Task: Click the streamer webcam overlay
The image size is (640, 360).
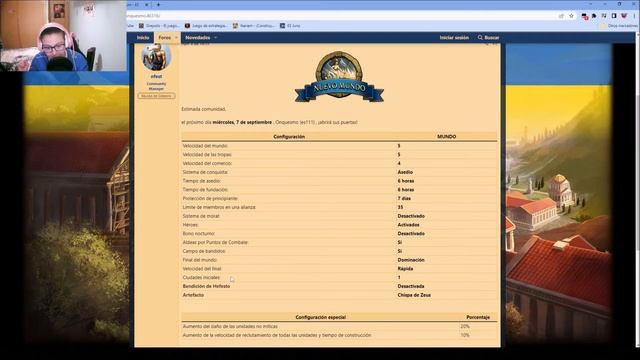Action: pyautogui.click(x=63, y=36)
